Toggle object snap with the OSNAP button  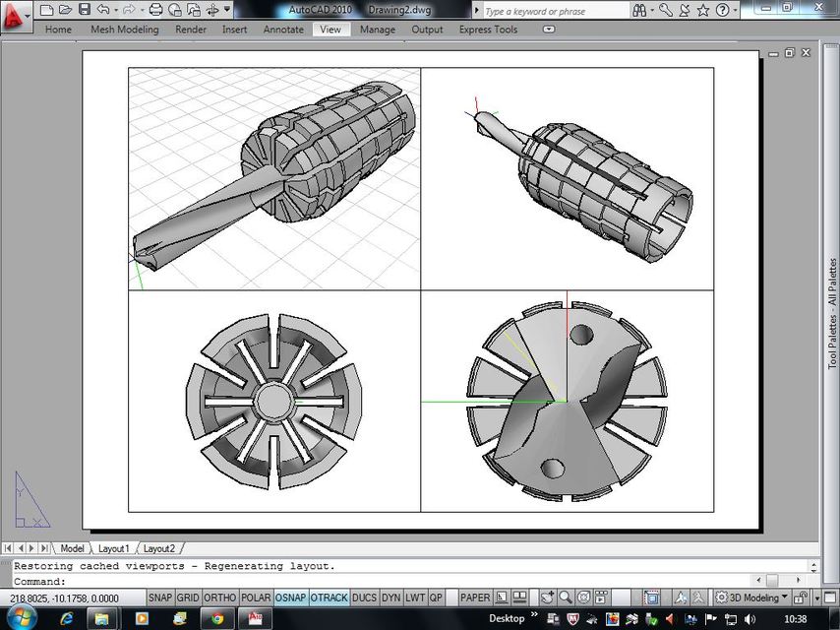point(290,598)
